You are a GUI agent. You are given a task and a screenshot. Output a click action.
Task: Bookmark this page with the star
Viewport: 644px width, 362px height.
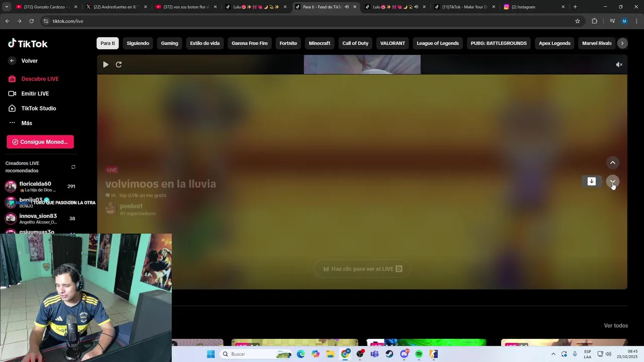pyautogui.click(x=578, y=21)
